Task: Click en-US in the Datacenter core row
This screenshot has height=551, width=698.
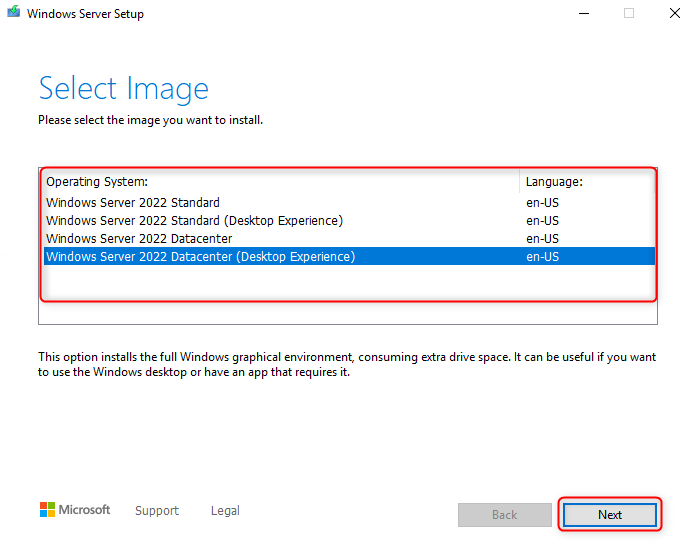Action: tap(542, 239)
